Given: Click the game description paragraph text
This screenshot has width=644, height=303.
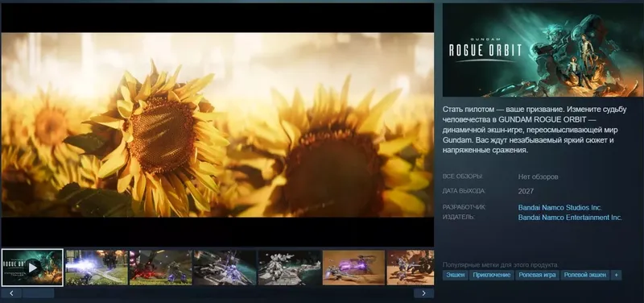Looking at the screenshot, I should (x=535, y=130).
